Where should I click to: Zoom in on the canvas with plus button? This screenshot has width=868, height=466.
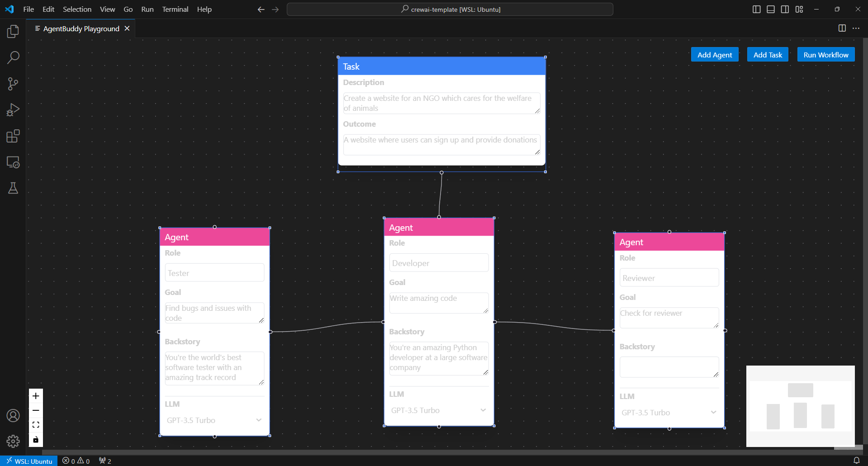[36, 396]
